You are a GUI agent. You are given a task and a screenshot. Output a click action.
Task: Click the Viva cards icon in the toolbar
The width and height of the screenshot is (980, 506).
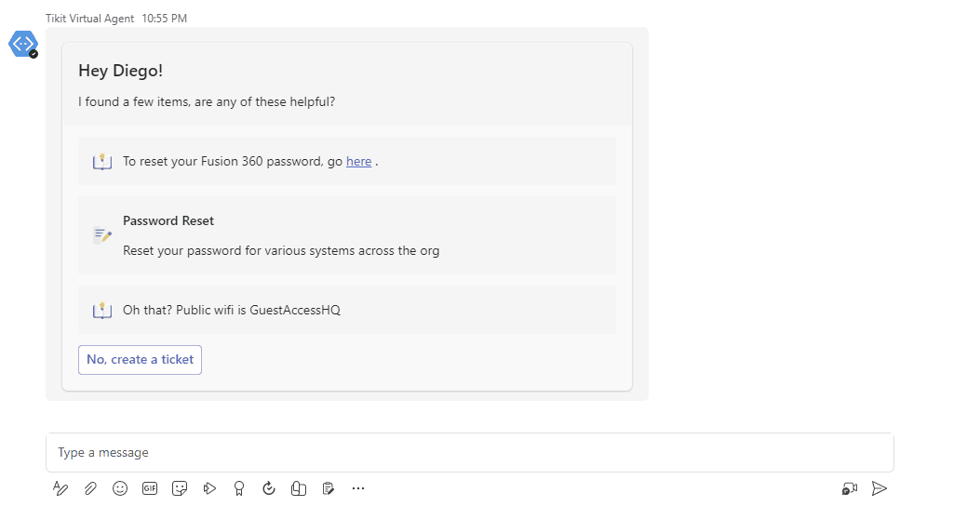299,488
